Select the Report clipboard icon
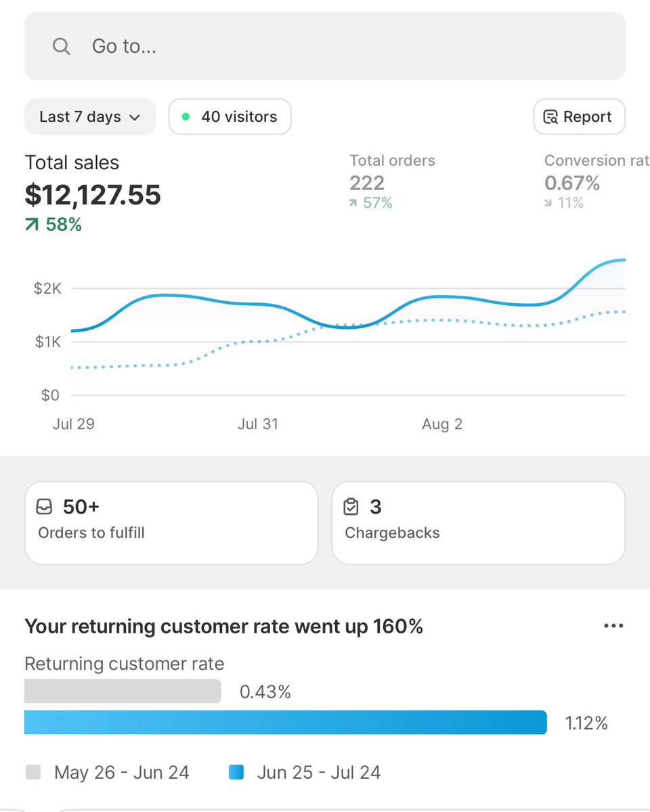650x812 pixels. click(x=551, y=116)
